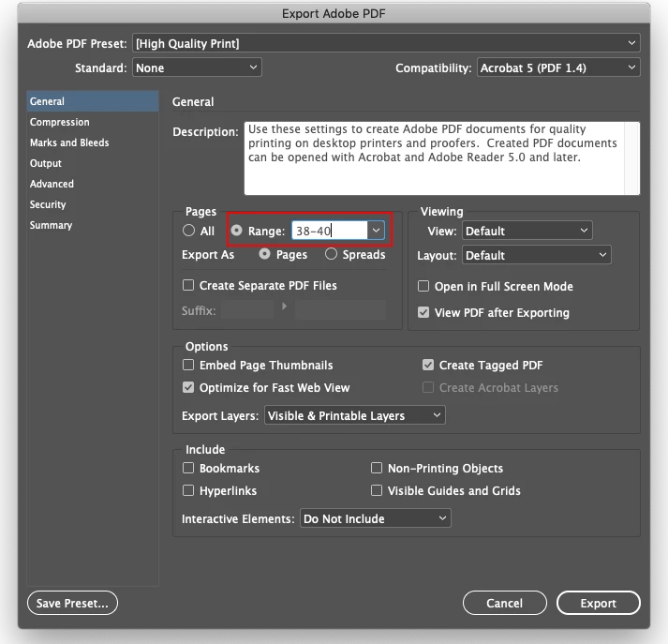
Task: Click the Save Preset button
Action: (72, 603)
